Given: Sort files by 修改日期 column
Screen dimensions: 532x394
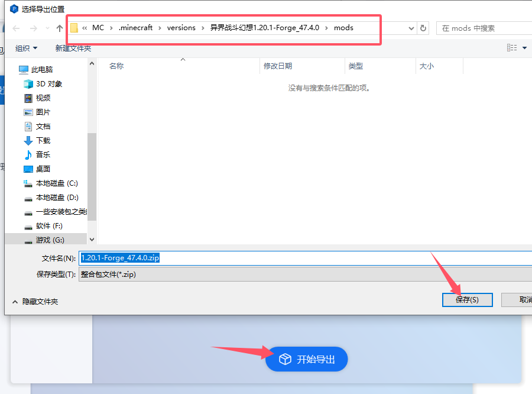Looking at the screenshot, I should (278, 66).
